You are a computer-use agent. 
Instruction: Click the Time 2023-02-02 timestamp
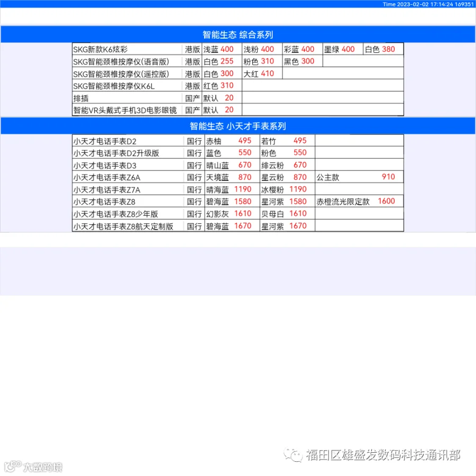tap(428, 4)
